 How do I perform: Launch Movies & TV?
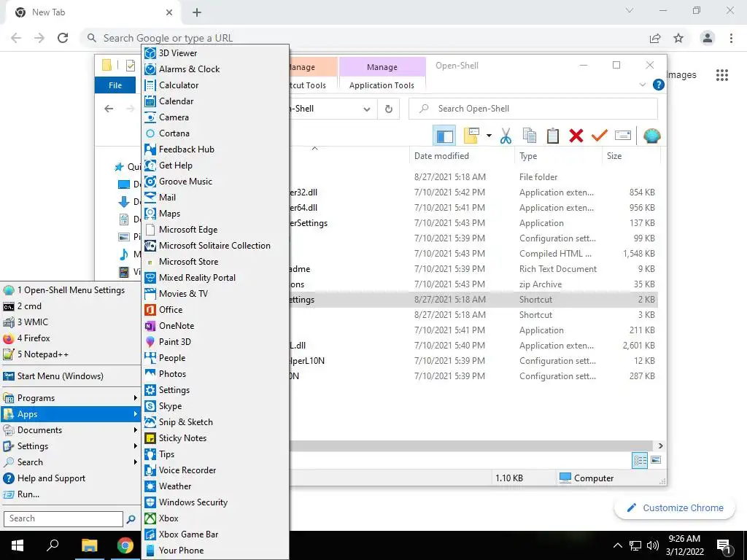click(x=215, y=294)
